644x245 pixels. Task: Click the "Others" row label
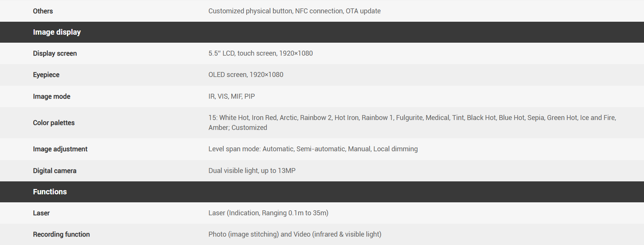43,11
